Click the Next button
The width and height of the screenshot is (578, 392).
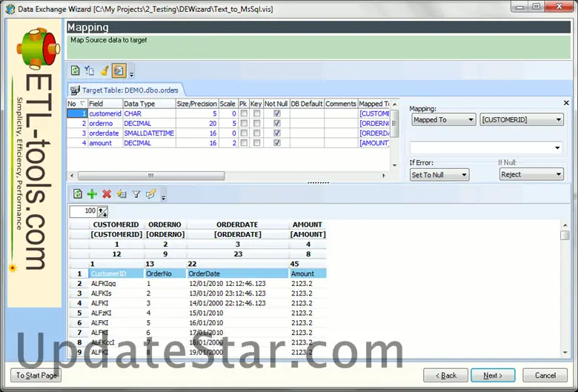(493, 376)
